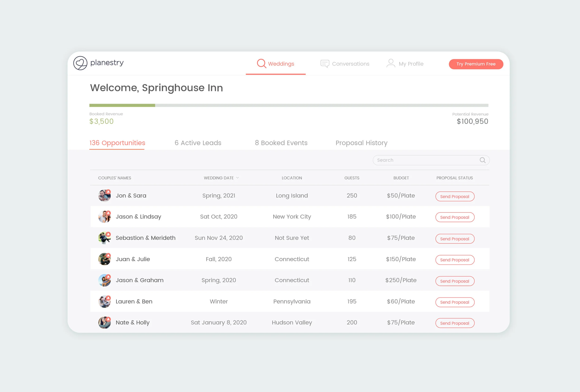Click the $250/Plate budget cell

click(401, 280)
